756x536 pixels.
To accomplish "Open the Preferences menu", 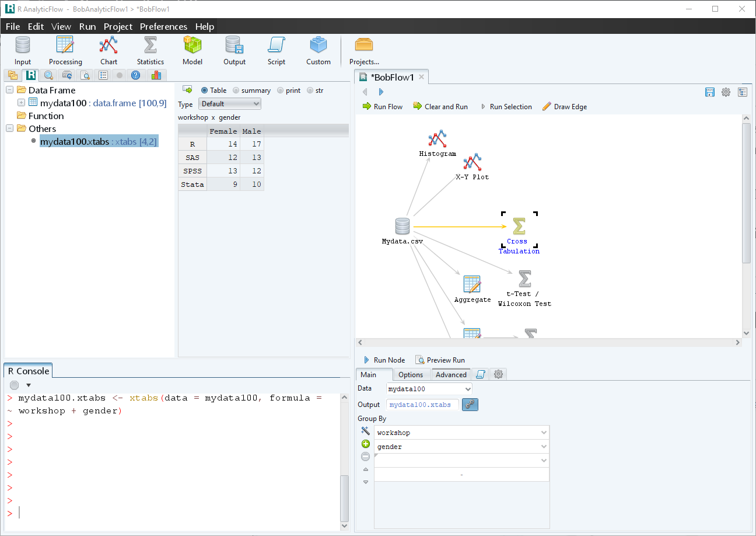I will [163, 27].
